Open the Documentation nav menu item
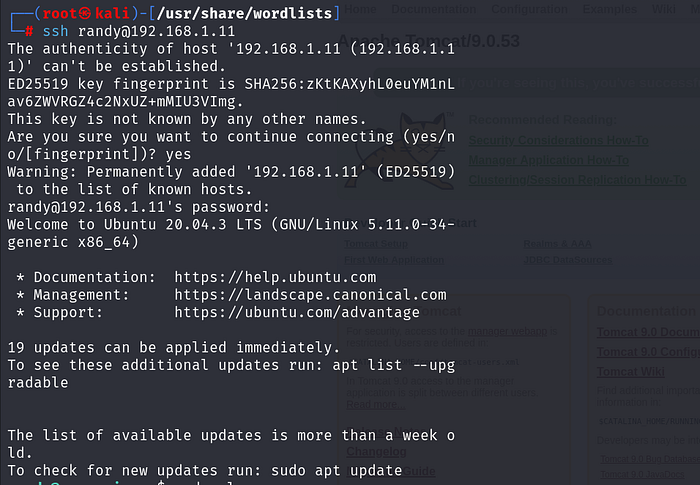The height and width of the screenshot is (485, 700). (432, 9)
